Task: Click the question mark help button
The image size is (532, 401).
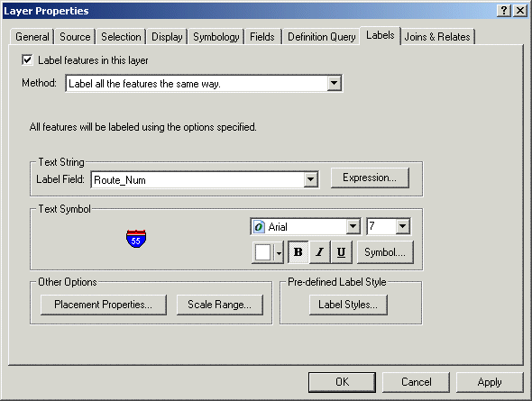Action: point(504,11)
